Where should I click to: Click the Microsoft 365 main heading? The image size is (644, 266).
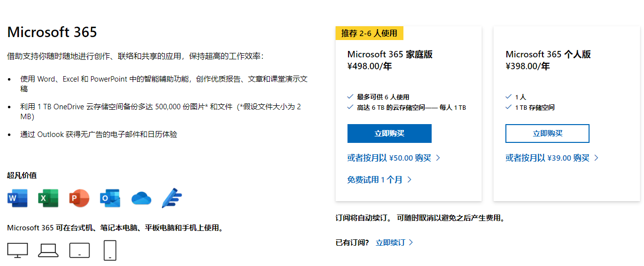(x=52, y=32)
